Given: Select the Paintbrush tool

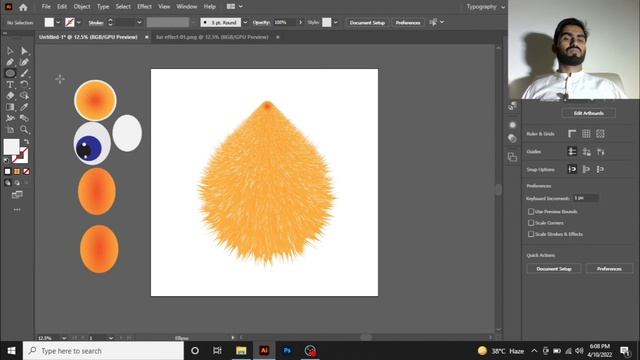Looking at the screenshot, I should (x=24, y=73).
